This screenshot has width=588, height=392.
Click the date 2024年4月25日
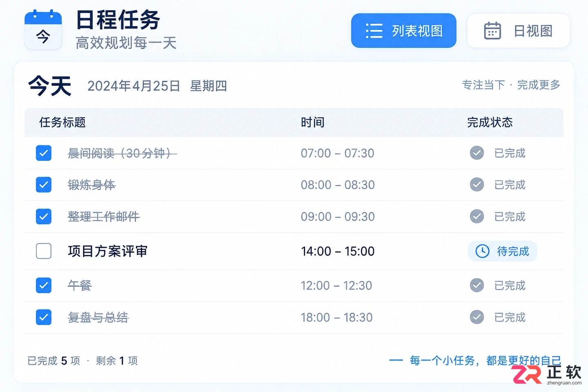[134, 86]
